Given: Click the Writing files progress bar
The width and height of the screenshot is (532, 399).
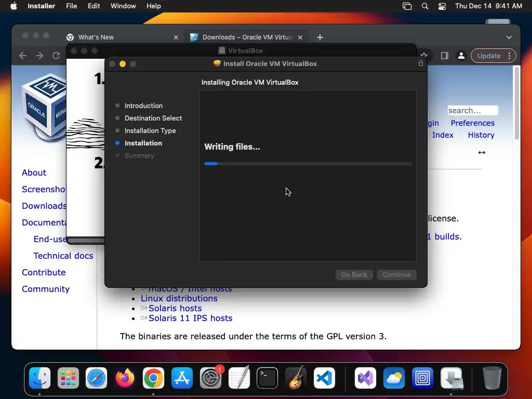Looking at the screenshot, I should tap(308, 164).
